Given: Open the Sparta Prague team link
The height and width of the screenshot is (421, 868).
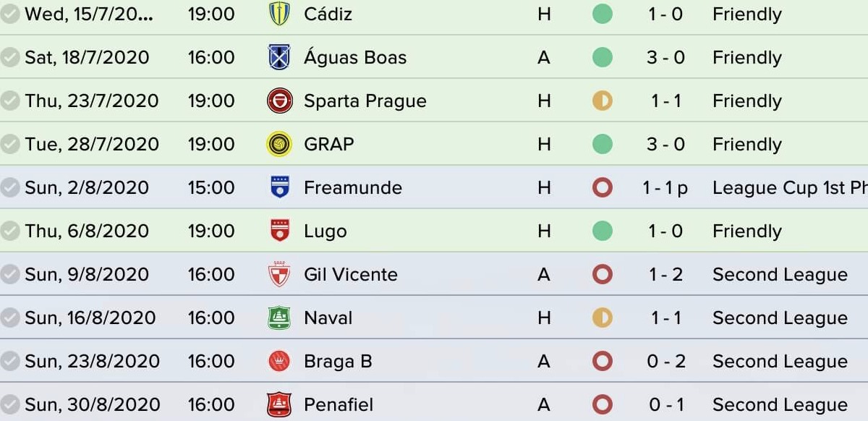Looking at the screenshot, I should [365, 101].
